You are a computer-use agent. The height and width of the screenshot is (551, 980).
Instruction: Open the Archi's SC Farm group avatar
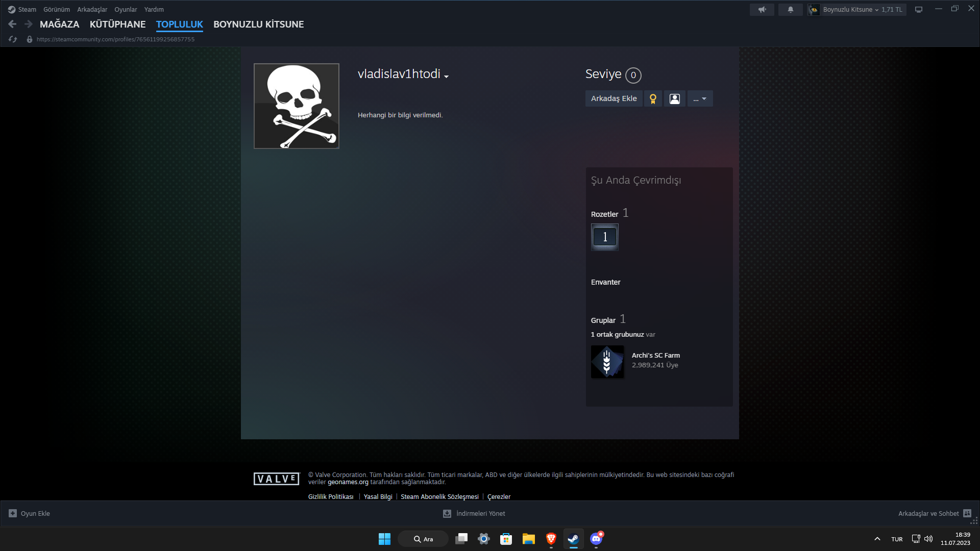click(x=607, y=362)
